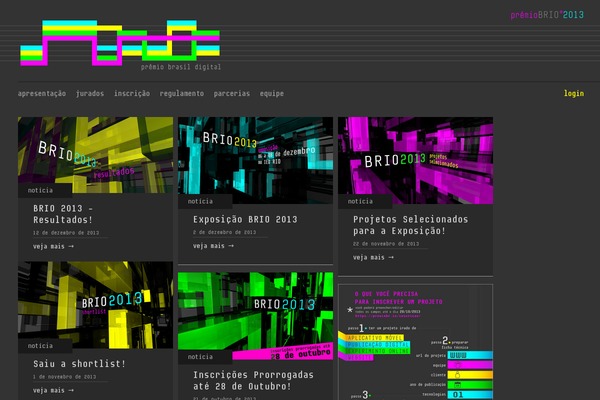The width and height of the screenshot is (600, 400).
Task: Click the date '1 de novembro de 2013'
Action: click(64, 377)
